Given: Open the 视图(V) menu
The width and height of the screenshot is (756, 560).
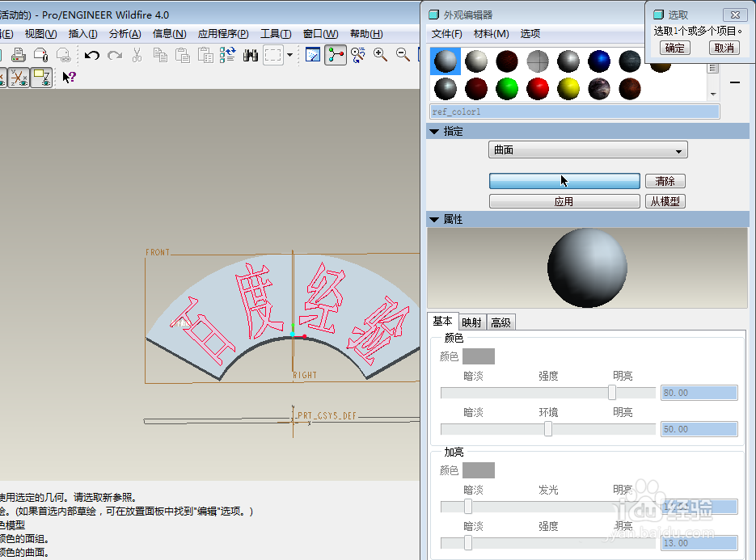Looking at the screenshot, I should coord(41,34).
